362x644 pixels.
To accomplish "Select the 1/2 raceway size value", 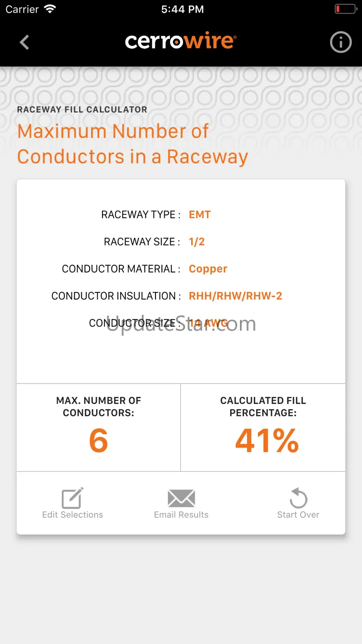I will (x=197, y=241).
